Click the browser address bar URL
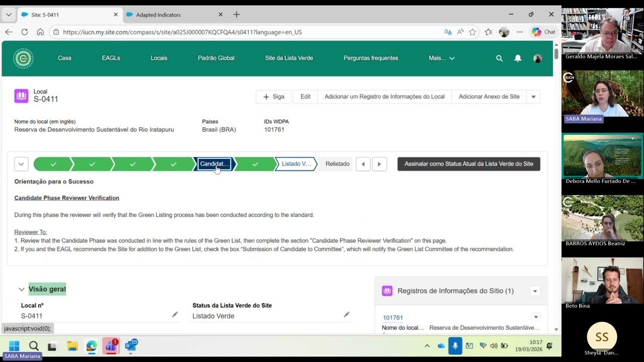This screenshot has height=362, width=644. coord(182,32)
